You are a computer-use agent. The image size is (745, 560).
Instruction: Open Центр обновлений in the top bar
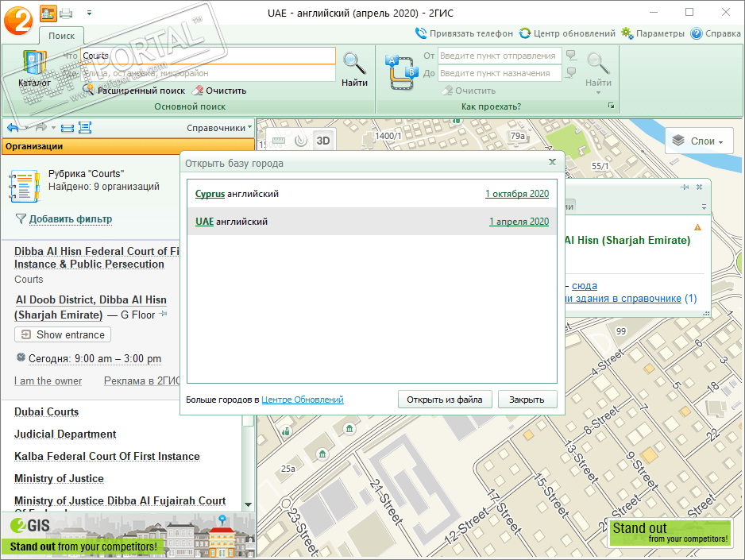click(567, 33)
